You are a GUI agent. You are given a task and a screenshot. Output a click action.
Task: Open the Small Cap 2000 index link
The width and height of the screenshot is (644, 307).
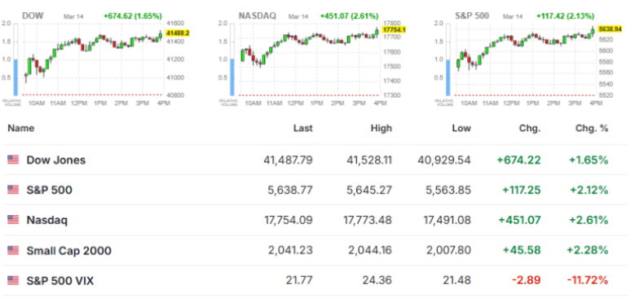pyautogui.click(x=68, y=251)
